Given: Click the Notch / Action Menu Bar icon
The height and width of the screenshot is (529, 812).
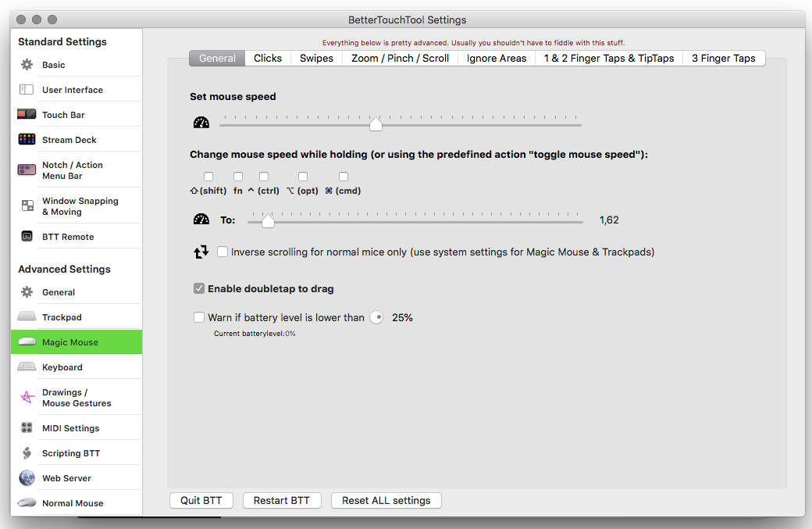Looking at the screenshot, I should [27, 170].
